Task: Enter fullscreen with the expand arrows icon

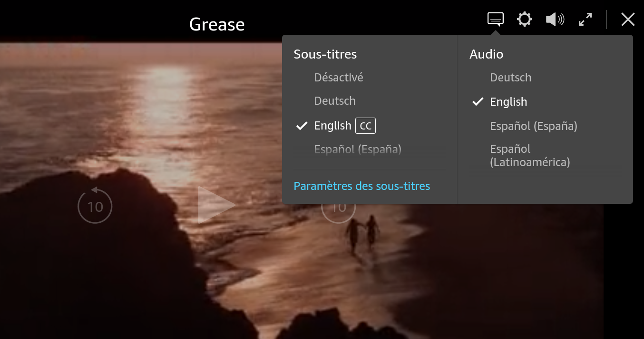Action: point(585,20)
